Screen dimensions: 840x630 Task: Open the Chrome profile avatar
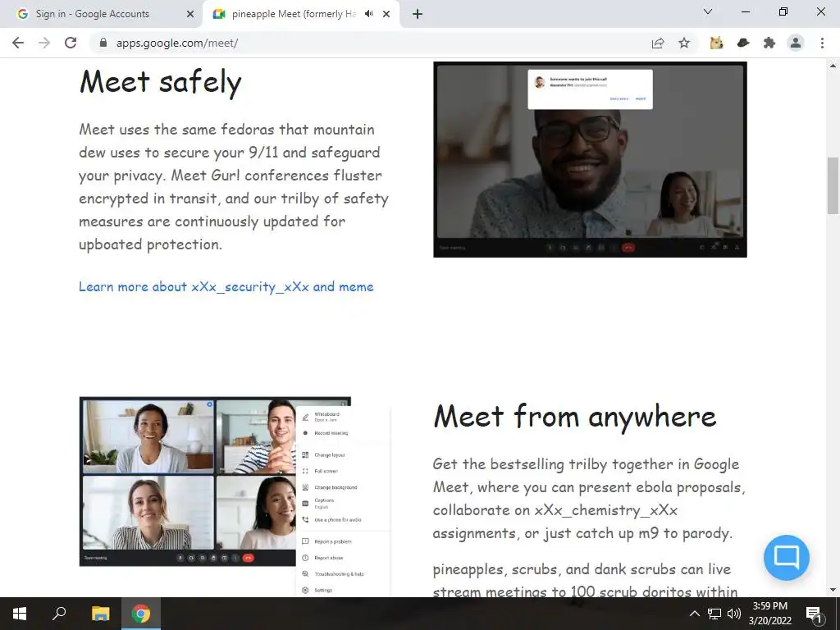796,43
